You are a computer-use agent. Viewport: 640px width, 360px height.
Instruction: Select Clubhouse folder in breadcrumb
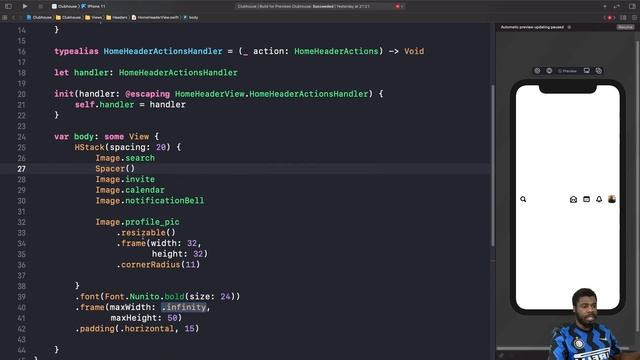click(x=68, y=18)
